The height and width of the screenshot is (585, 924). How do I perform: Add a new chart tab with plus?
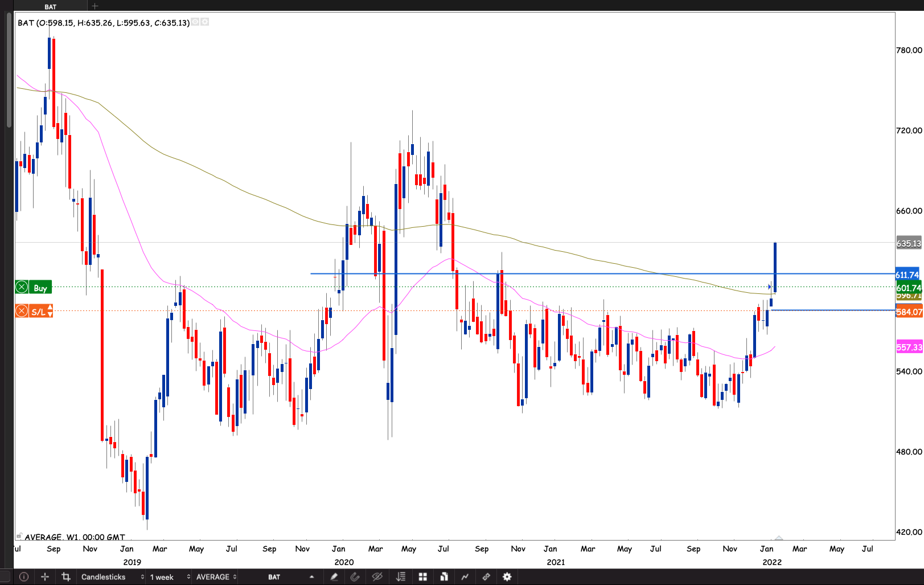point(95,6)
